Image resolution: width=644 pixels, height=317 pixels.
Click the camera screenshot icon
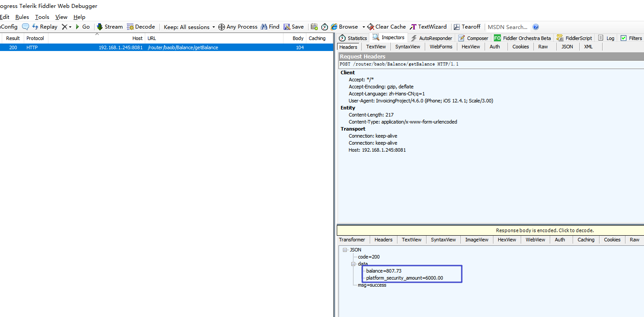pyautogui.click(x=314, y=27)
